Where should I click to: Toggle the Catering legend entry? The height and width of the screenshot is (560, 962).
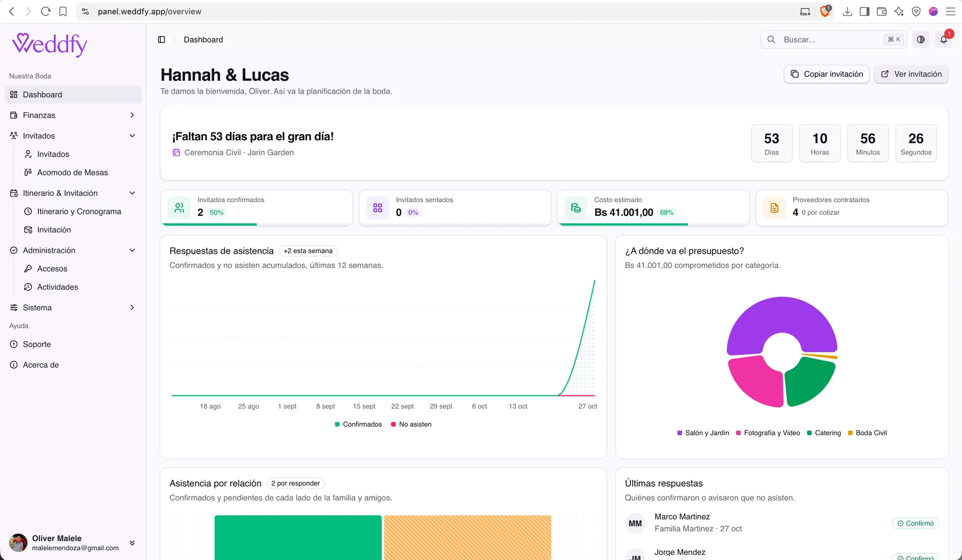(x=824, y=433)
